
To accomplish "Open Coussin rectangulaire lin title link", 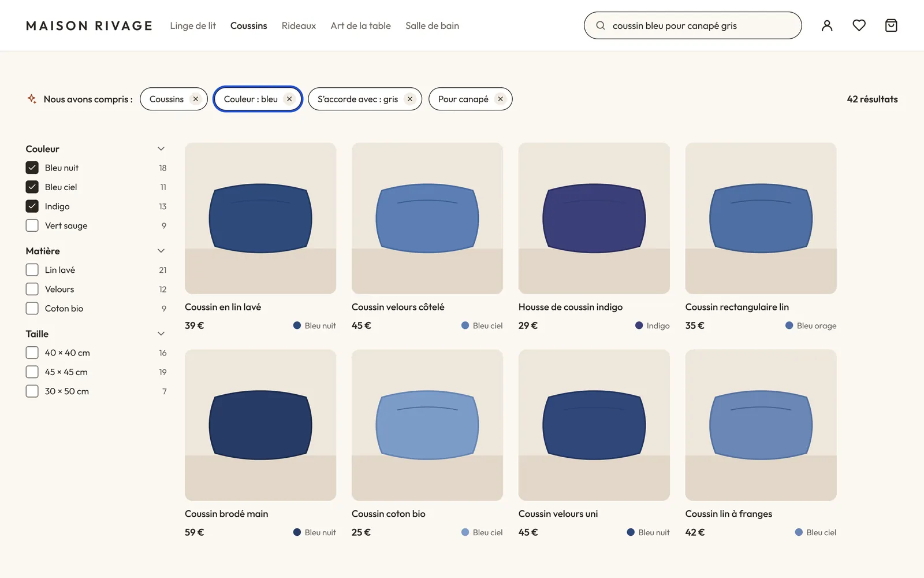I will point(737,307).
